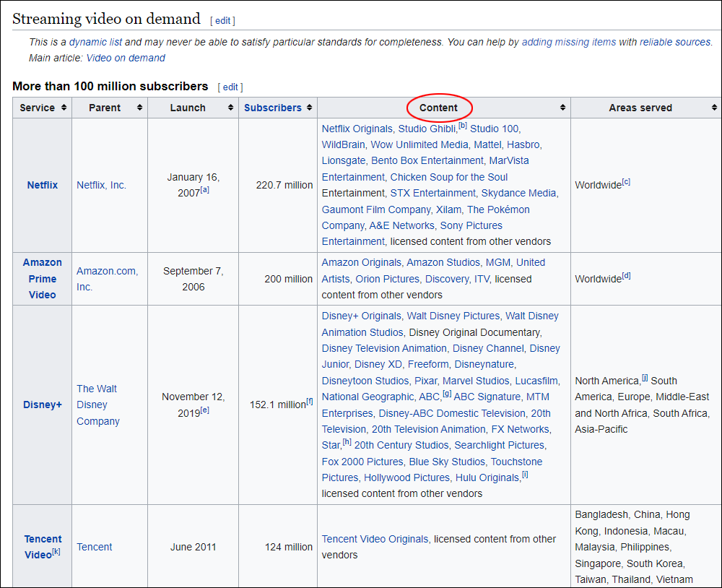Open the Xilam link
722x588 pixels.
pos(448,209)
